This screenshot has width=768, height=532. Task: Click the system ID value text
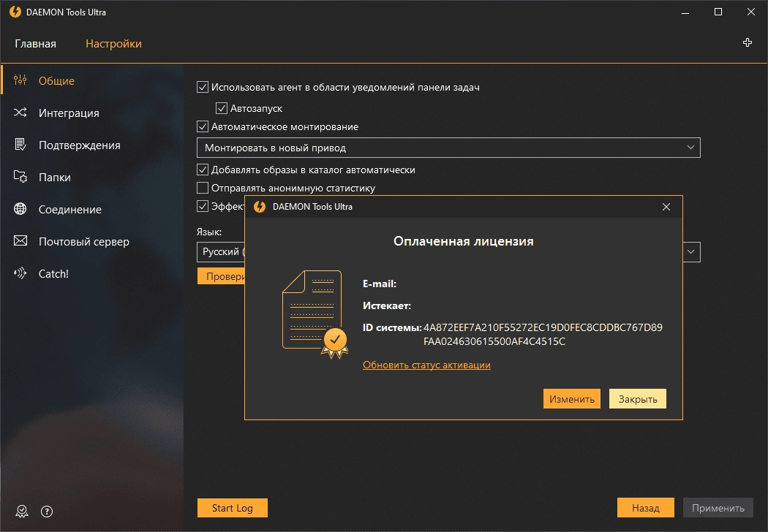(543, 334)
